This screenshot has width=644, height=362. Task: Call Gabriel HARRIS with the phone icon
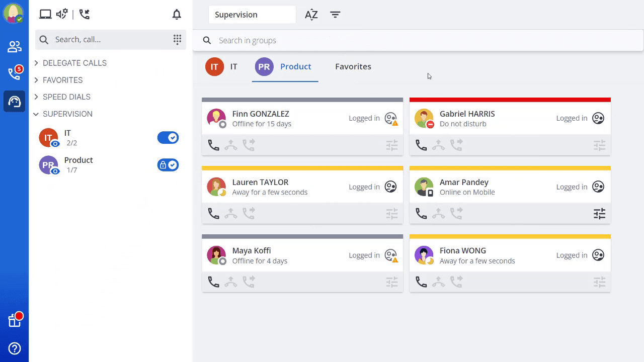point(421,145)
